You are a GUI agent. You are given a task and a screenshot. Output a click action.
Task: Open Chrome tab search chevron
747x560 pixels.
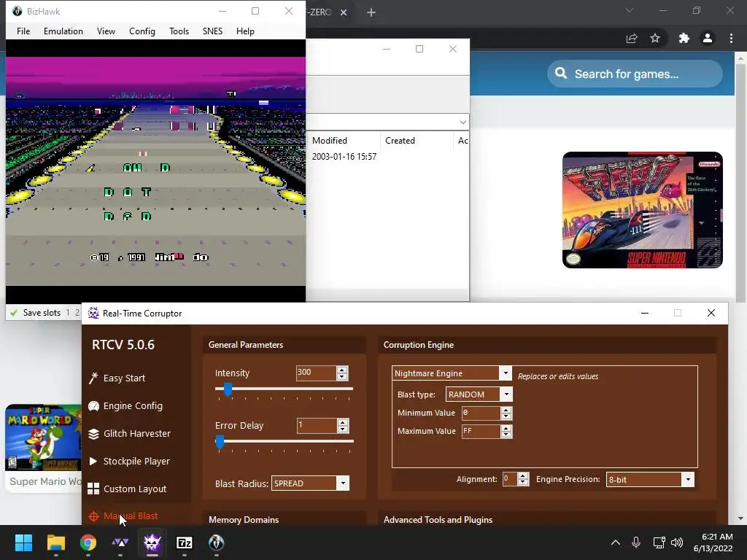coord(630,10)
